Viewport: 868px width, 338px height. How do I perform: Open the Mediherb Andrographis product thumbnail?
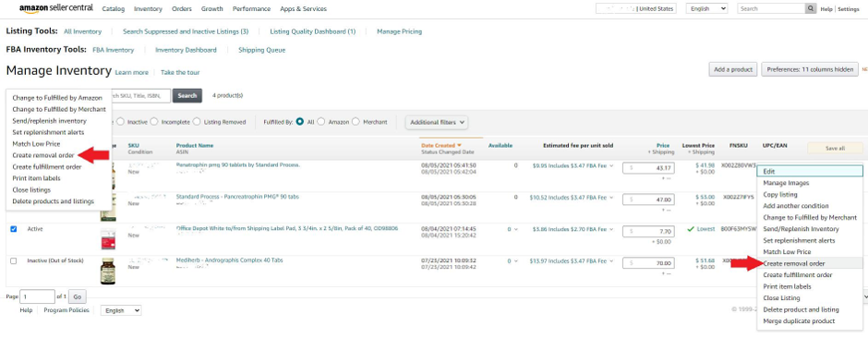coord(108,272)
